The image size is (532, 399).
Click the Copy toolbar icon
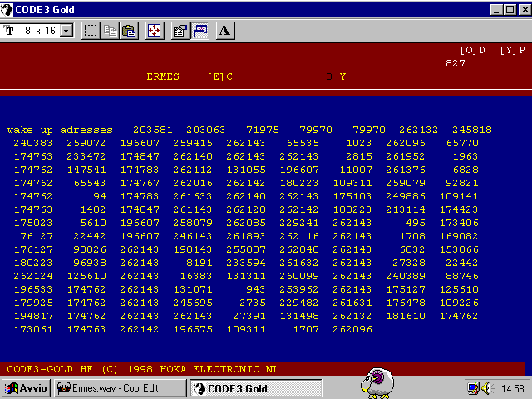pyautogui.click(x=111, y=31)
